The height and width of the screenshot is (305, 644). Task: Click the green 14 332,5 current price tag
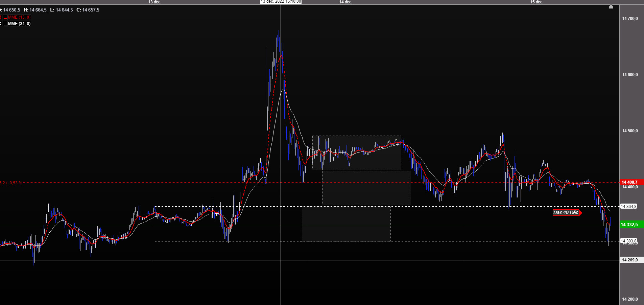coord(632,225)
